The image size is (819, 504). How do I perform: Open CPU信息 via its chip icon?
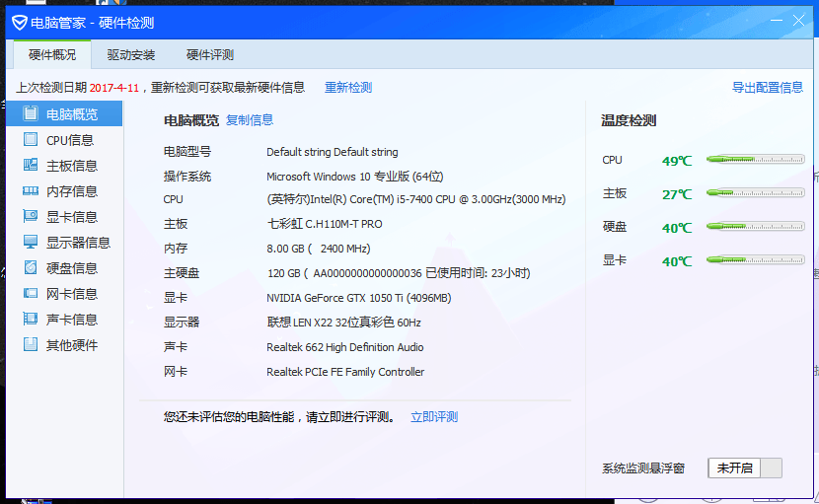tap(31, 139)
